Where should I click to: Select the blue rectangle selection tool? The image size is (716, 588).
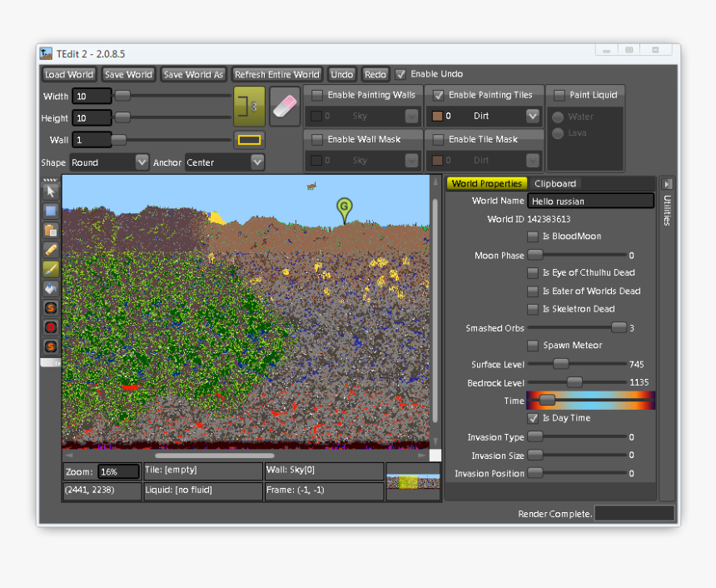[51, 212]
